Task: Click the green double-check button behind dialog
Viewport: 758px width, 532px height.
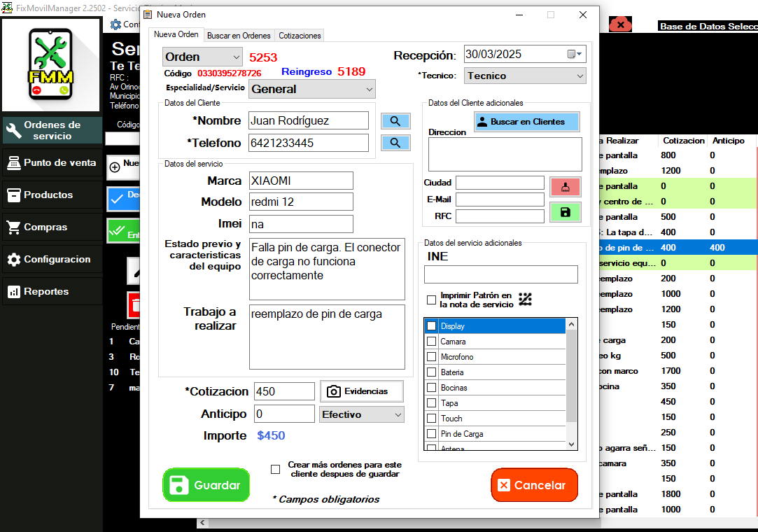Action: click(124, 231)
